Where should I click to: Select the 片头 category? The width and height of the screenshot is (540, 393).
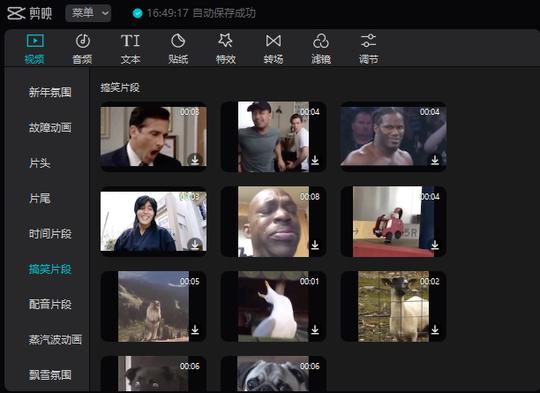[x=40, y=163]
